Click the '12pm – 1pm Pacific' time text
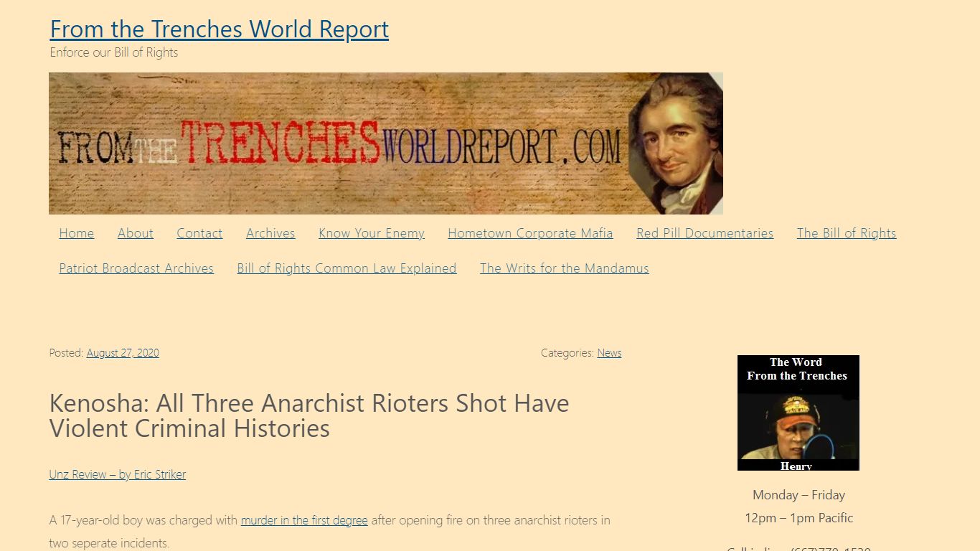The image size is (980, 551). click(x=798, y=518)
